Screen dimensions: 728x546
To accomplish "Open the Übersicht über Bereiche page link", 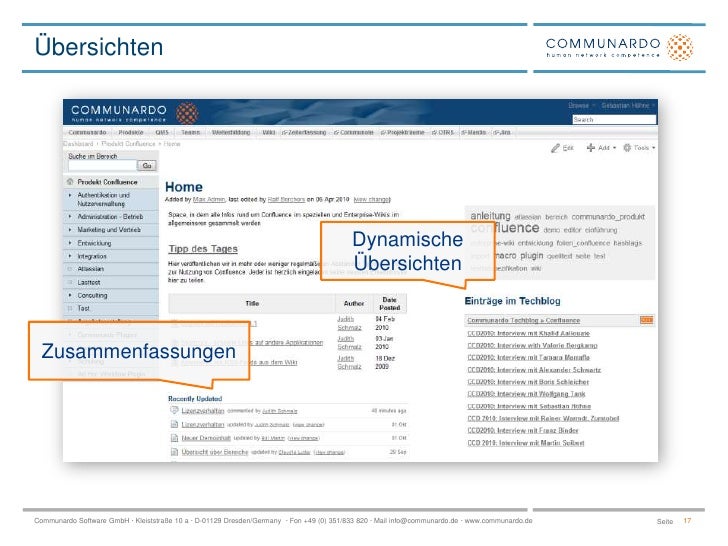I will tap(214, 452).
